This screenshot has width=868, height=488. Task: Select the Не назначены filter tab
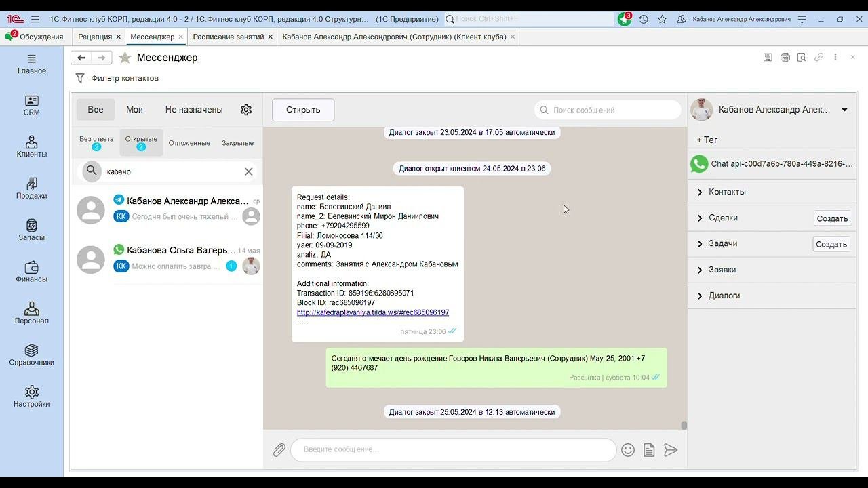click(x=194, y=110)
